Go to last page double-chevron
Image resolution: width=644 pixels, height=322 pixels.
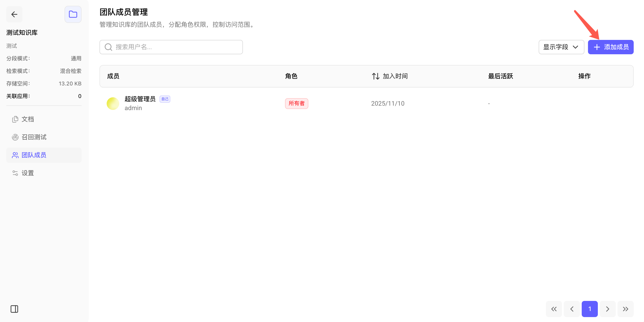(x=625, y=309)
